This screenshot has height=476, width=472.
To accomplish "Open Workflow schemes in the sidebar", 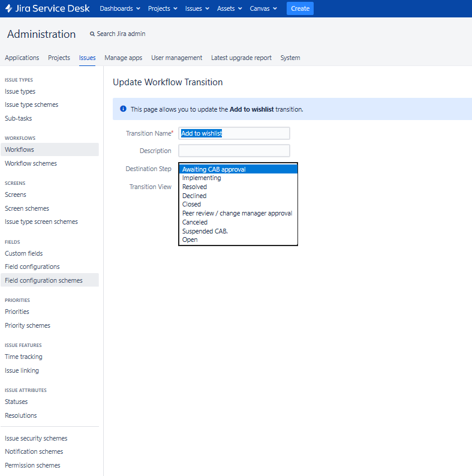I will [x=31, y=163].
